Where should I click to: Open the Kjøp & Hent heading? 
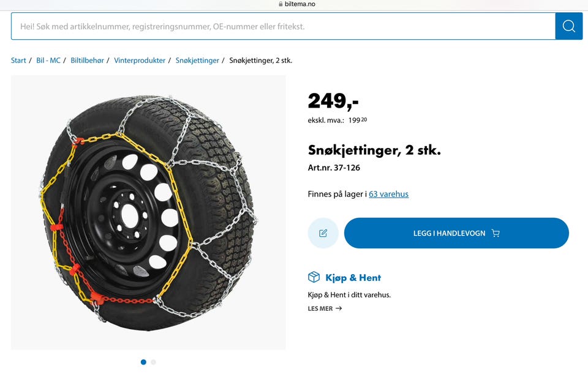(353, 278)
